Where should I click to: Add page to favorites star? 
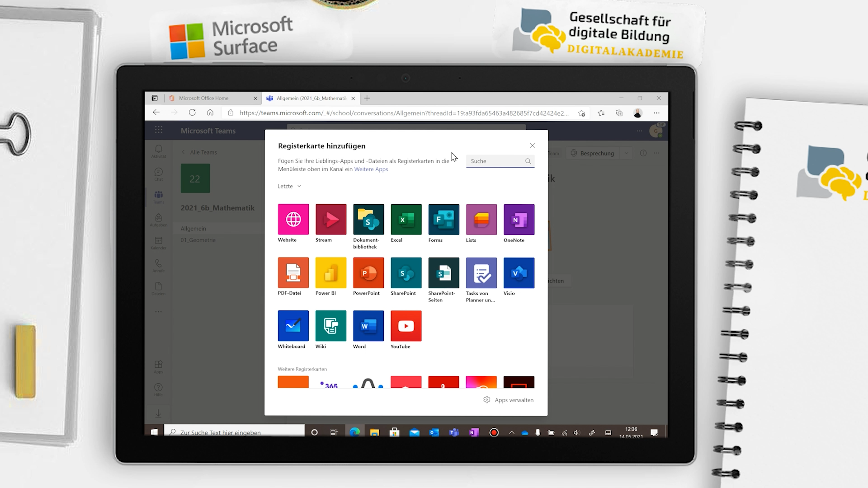[582, 113]
